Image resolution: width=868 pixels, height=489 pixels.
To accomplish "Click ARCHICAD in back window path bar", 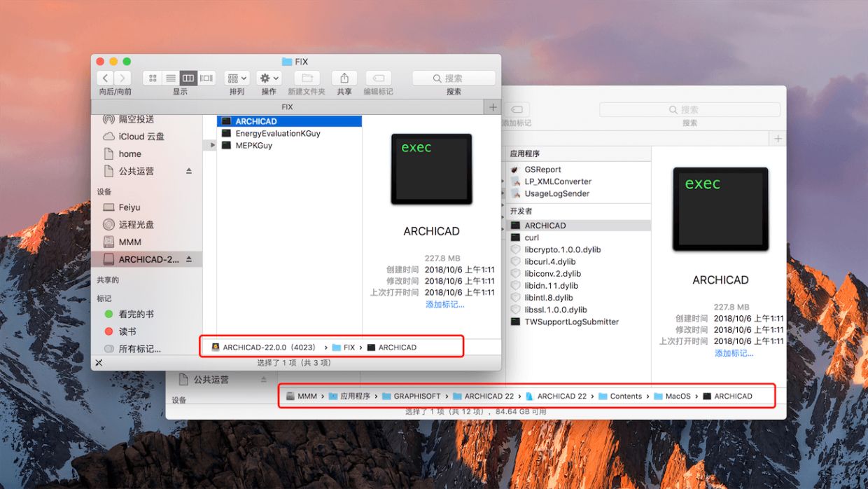I will point(727,397).
